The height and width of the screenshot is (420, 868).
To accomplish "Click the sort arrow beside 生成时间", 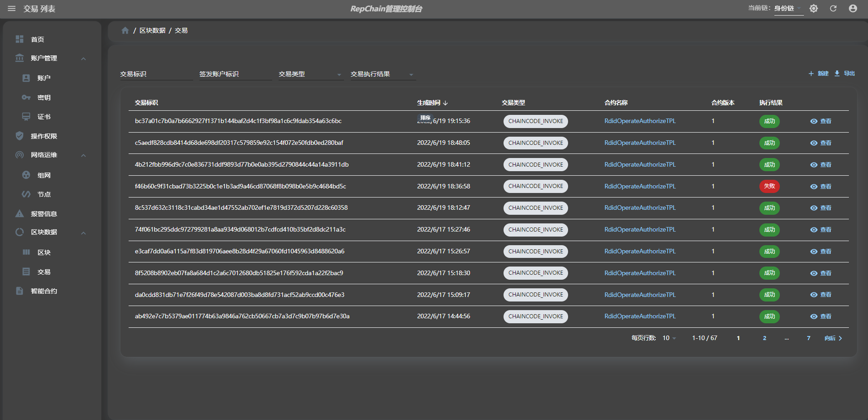I will 445,103.
